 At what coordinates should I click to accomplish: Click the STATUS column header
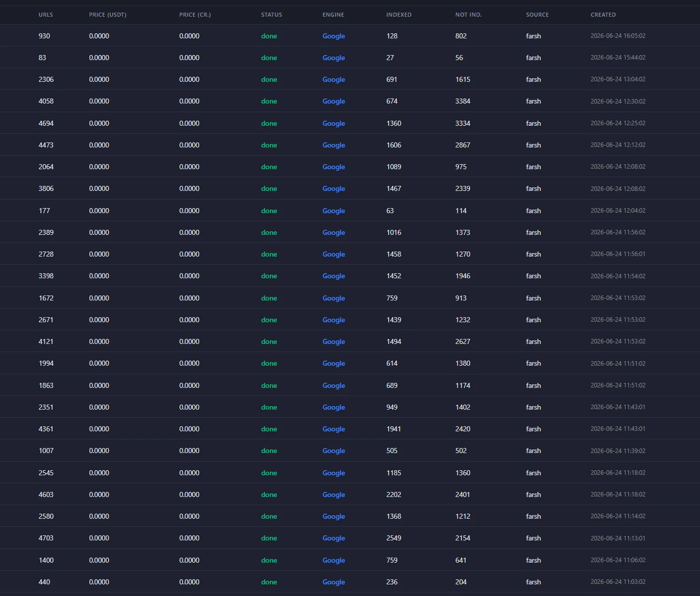click(271, 15)
